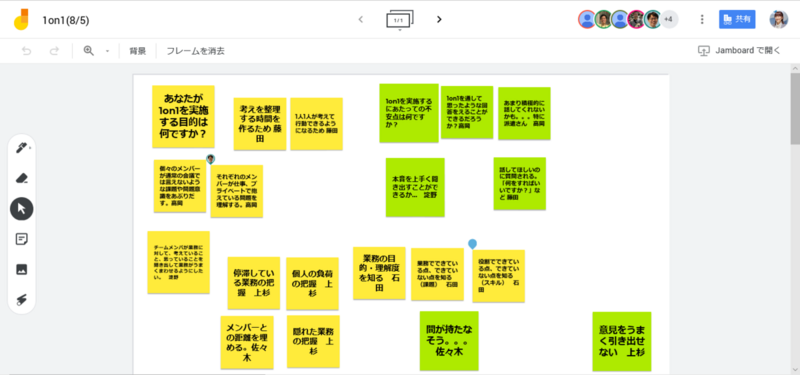Click the first collaborator avatar
The width and height of the screenshot is (800, 375).
[x=587, y=19]
